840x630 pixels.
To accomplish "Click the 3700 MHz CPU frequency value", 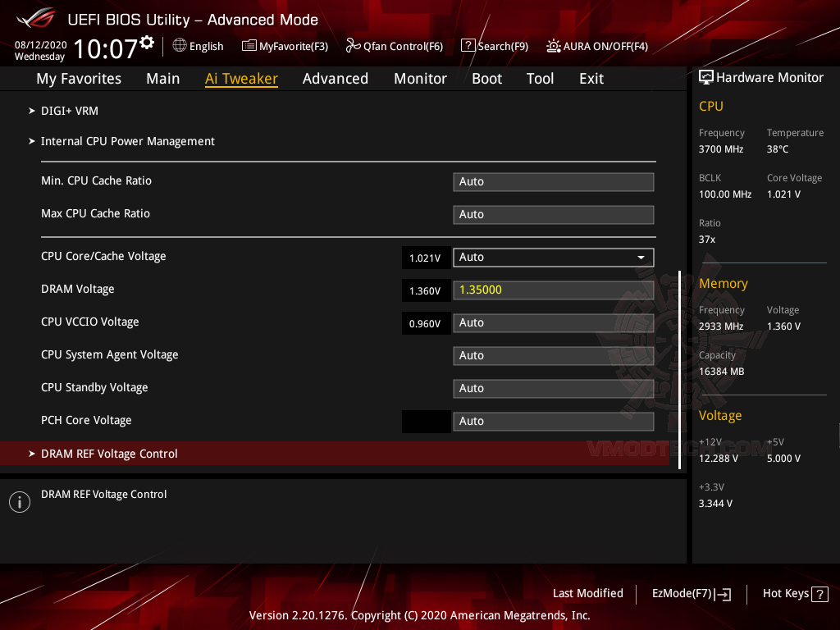I will [x=720, y=149].
